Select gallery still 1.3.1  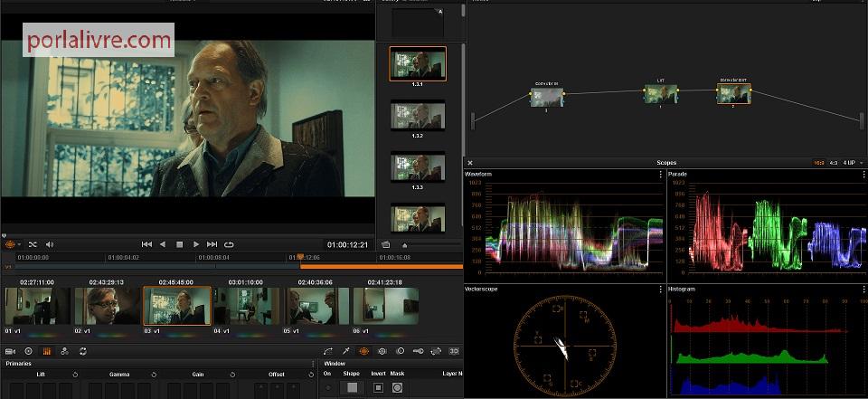point(418,63)
